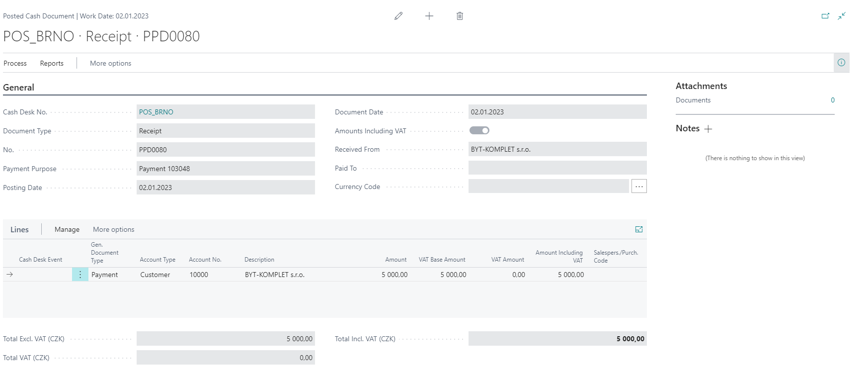Expand Lines section to full view icon
This screenshot has width=868, height=381.
pyautogui.click(x=639, y=229)
